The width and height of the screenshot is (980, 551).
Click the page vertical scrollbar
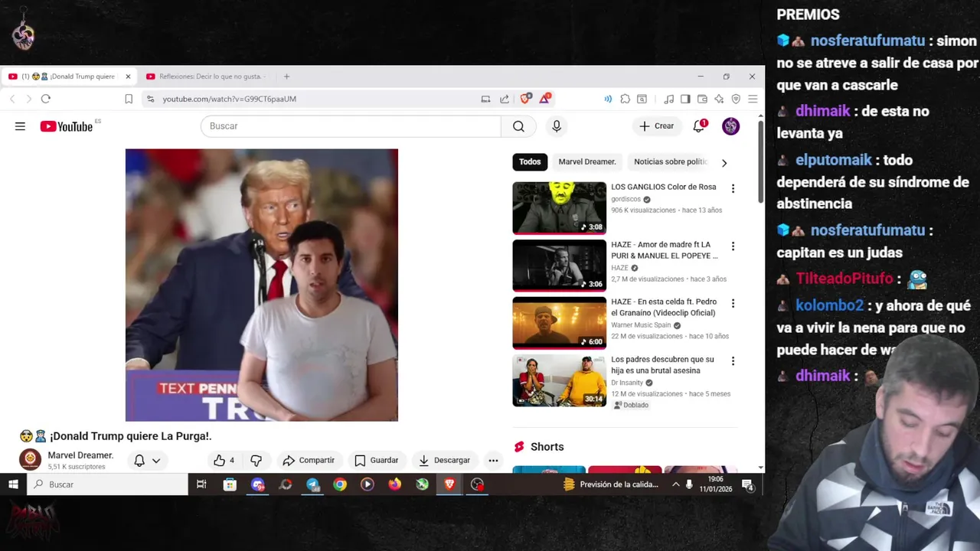pyautogui.click(x=760, y=161)
